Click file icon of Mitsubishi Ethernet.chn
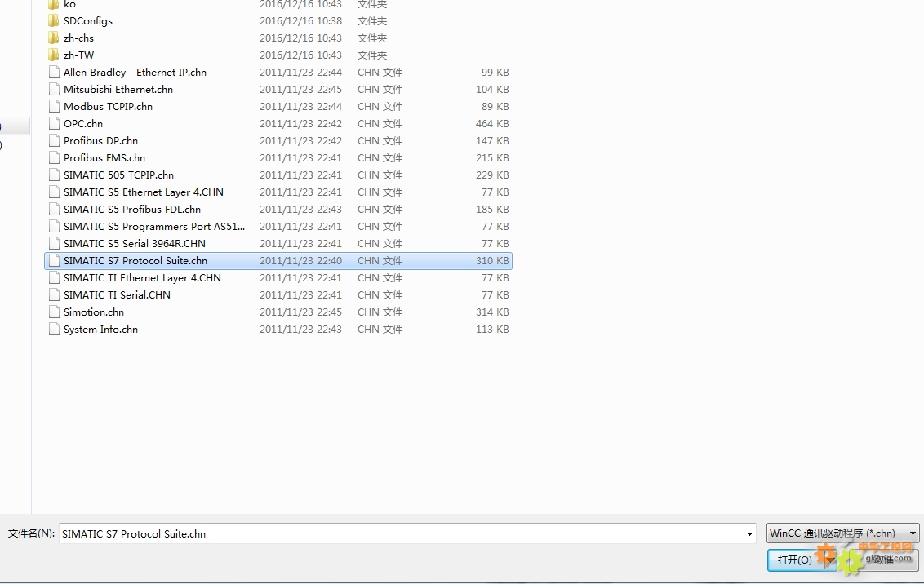The width and height of the screenshot is (924, 584). coord(54,90)
